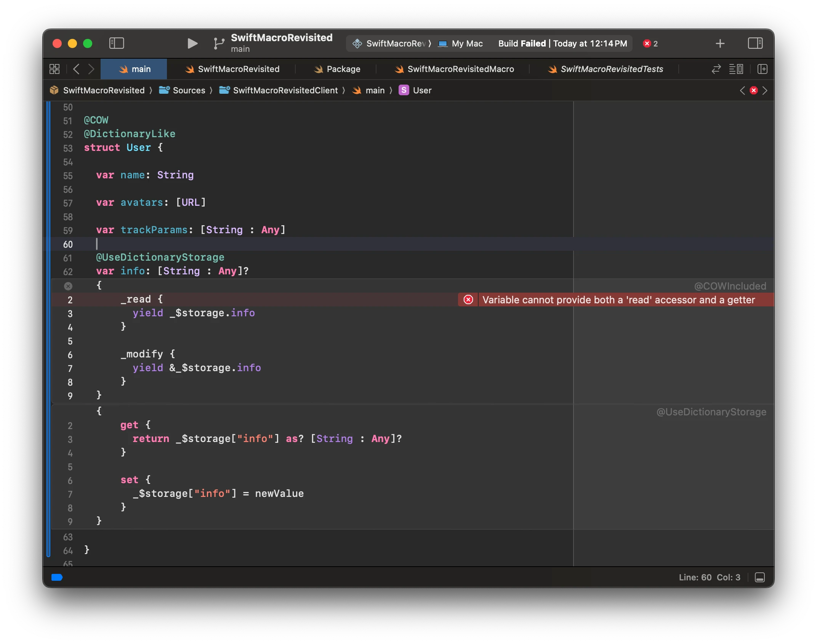Open the read accessor error message

click(x=618, y=300)
